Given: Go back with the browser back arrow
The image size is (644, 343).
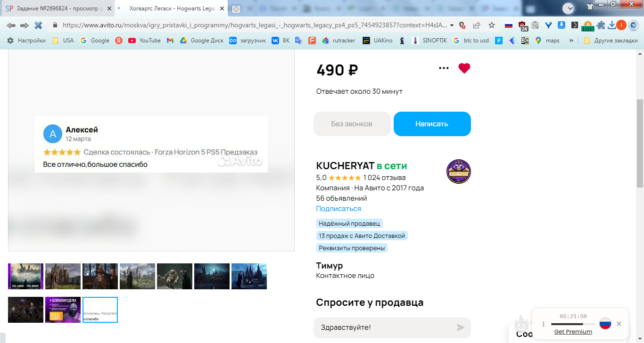Looking at the screenshot, I should [11, 25].
